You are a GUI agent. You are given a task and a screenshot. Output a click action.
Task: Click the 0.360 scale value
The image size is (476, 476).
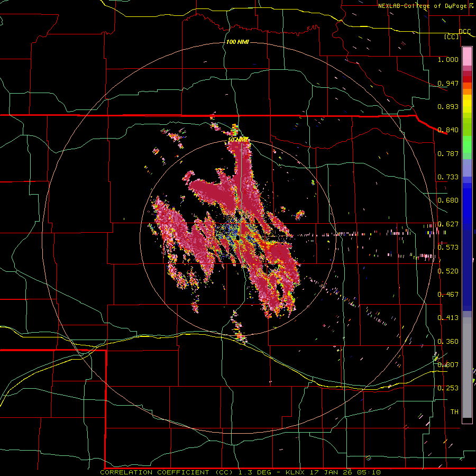[x=448, y=342]
